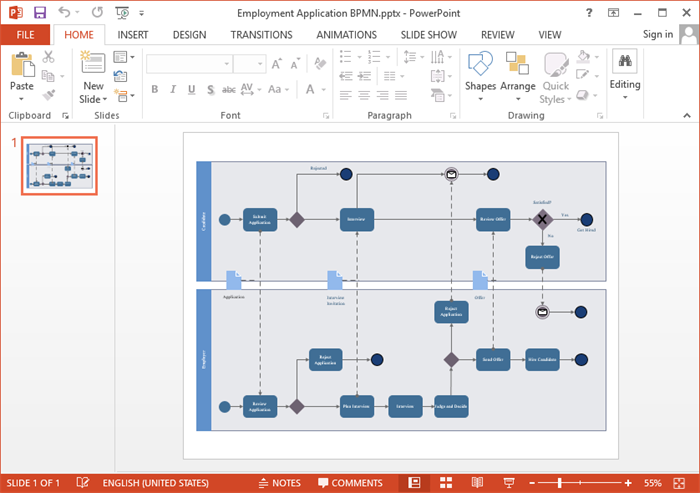
Task: Toggle the Comments pane
Action: (348, 483)
